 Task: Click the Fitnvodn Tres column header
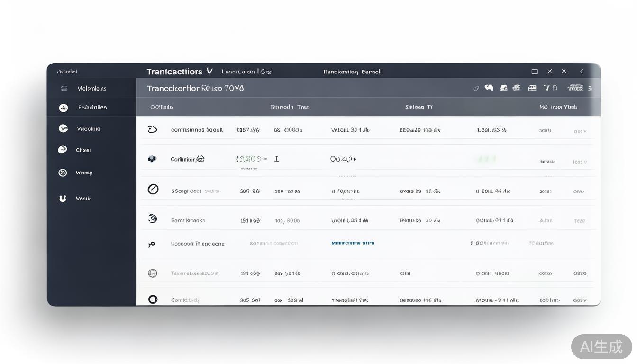289,107
